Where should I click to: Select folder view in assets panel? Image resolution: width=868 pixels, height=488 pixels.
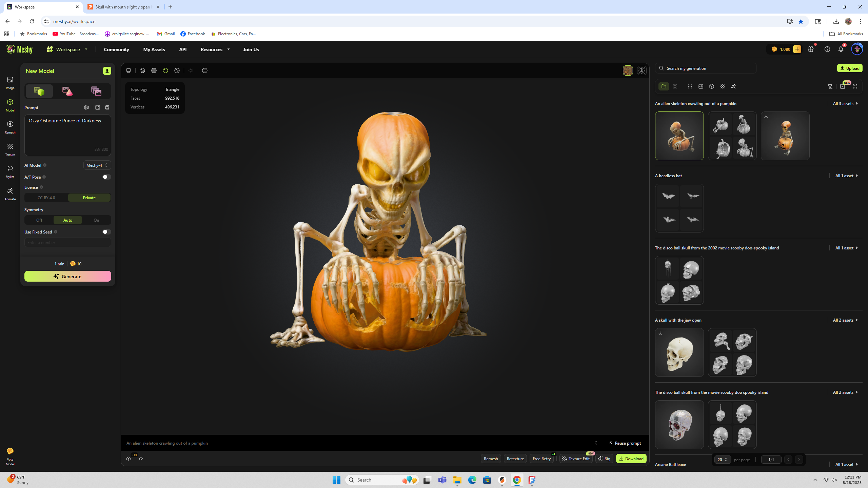coord(664,86)
